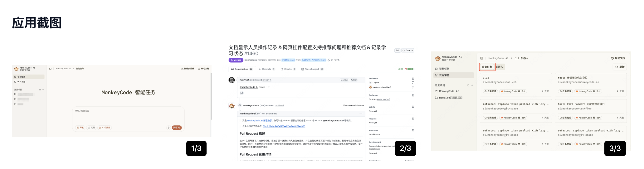
Task: Open the ellipsis menu on the KuaiYu95 comment
Action: pyautogui.click(x=361, y=80)
